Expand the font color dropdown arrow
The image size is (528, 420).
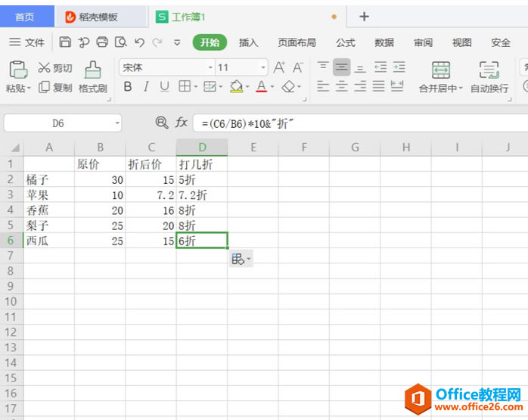272,87
